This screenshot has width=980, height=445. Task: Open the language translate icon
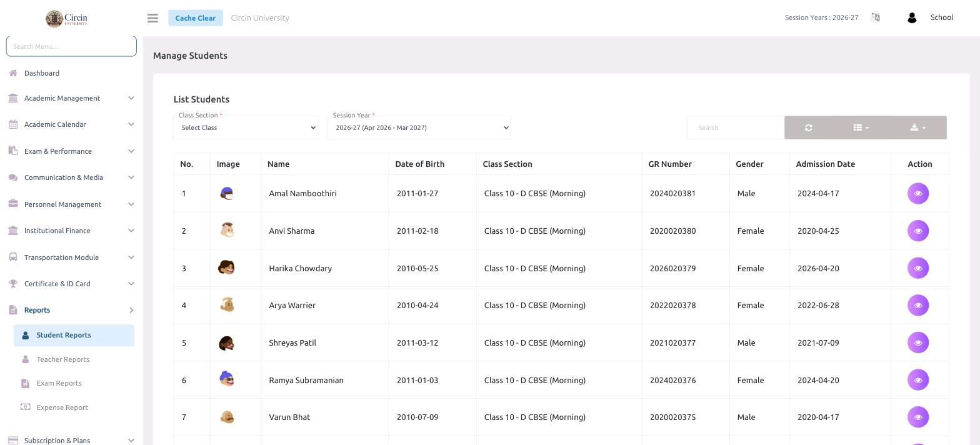point(875,17)
